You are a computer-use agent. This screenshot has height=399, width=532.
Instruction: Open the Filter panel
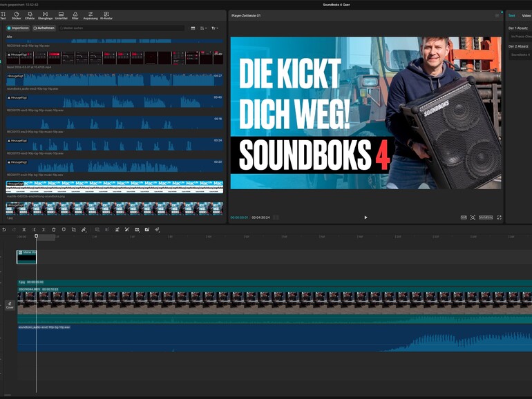coord(75,16)
